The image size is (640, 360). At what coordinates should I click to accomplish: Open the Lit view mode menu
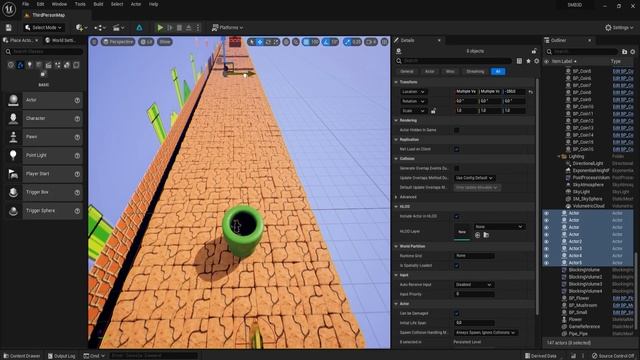point(147,42)
